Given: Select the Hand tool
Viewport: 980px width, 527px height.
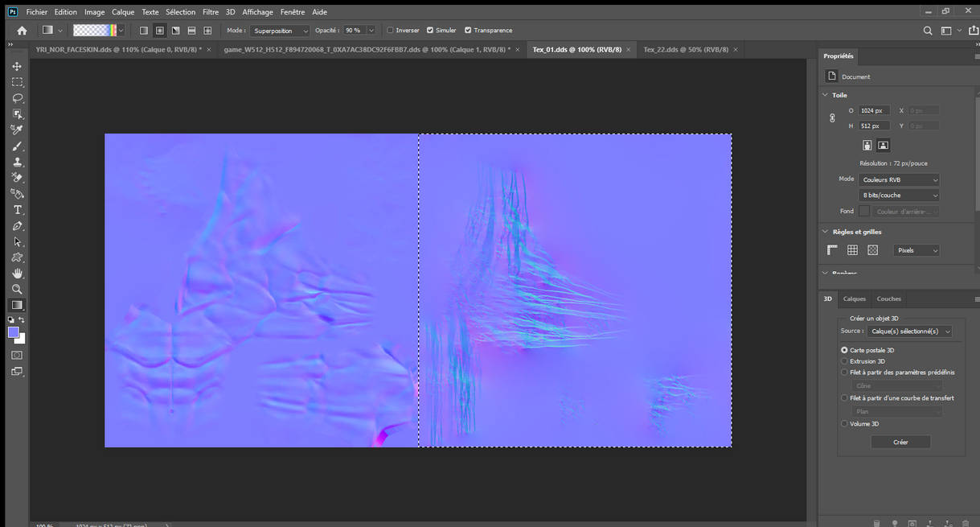Looking at the screenshot, I should point(17,274).
